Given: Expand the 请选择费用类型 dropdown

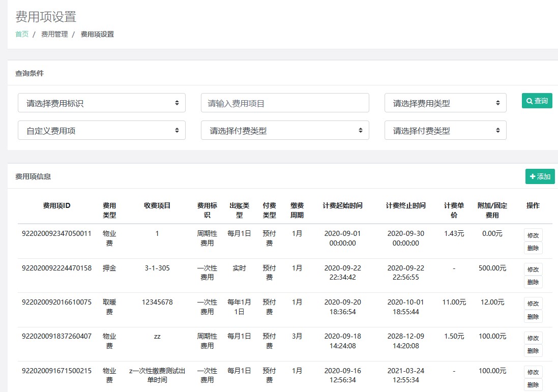Looking at the screenshot, I should click(x=445, y=103).
